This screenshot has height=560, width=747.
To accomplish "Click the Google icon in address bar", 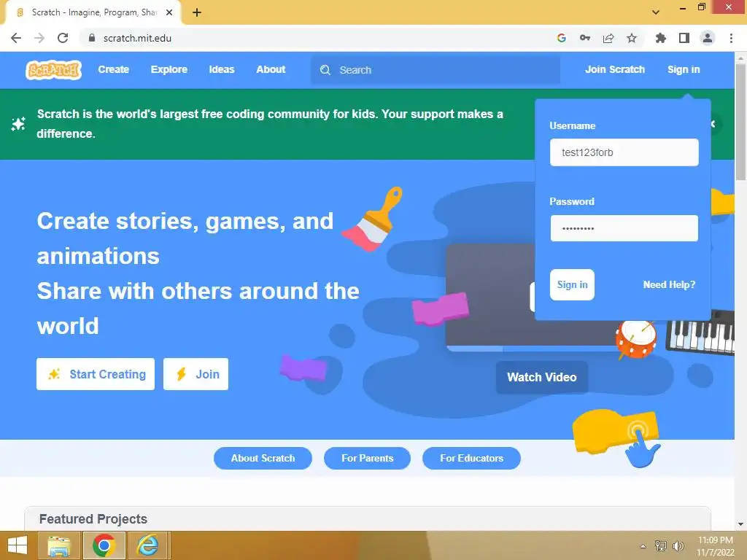I will click(x=562, y=38).
